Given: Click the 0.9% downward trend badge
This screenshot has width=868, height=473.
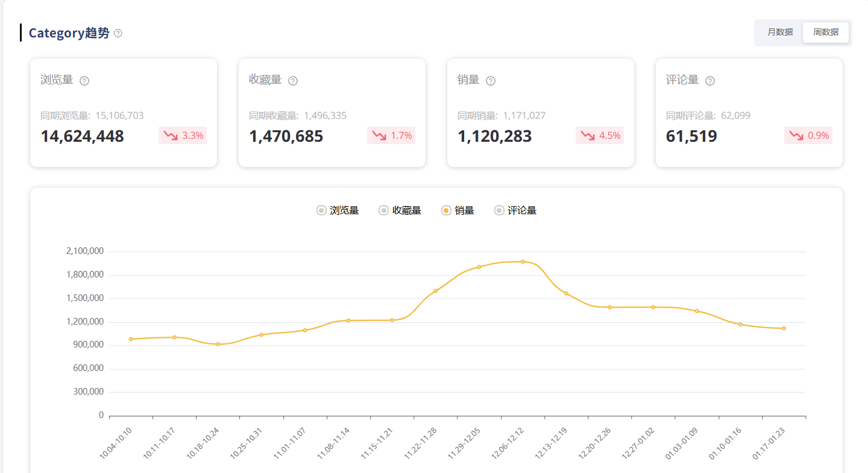Looking at the screenshot, I should coord(808,136).
